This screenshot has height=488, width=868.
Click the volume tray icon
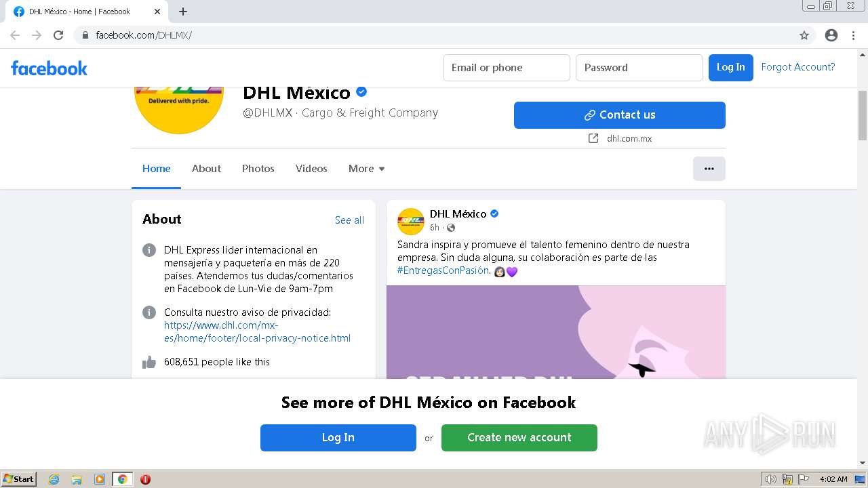click(770, 479)
